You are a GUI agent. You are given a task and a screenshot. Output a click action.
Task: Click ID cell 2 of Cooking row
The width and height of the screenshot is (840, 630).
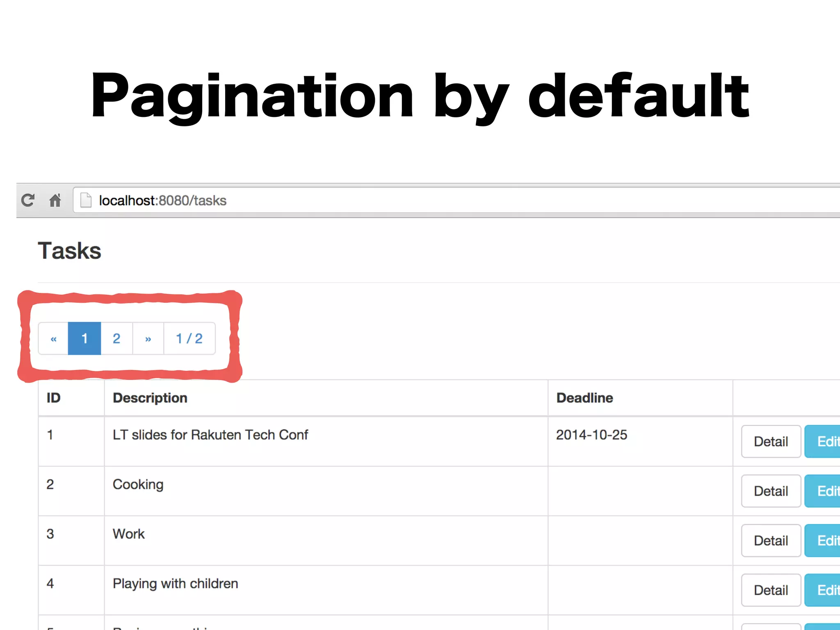coord(71,491)
